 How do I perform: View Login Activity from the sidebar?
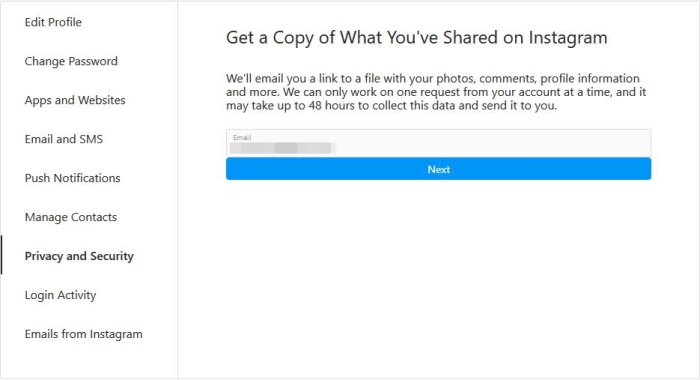[60, 295]
